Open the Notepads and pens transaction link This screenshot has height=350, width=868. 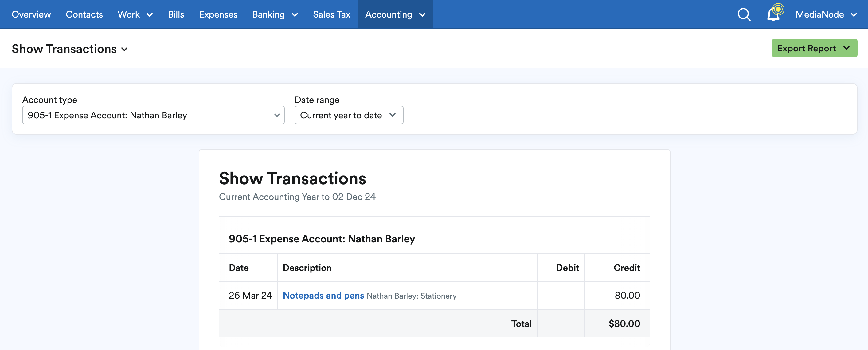pos(323,296)
